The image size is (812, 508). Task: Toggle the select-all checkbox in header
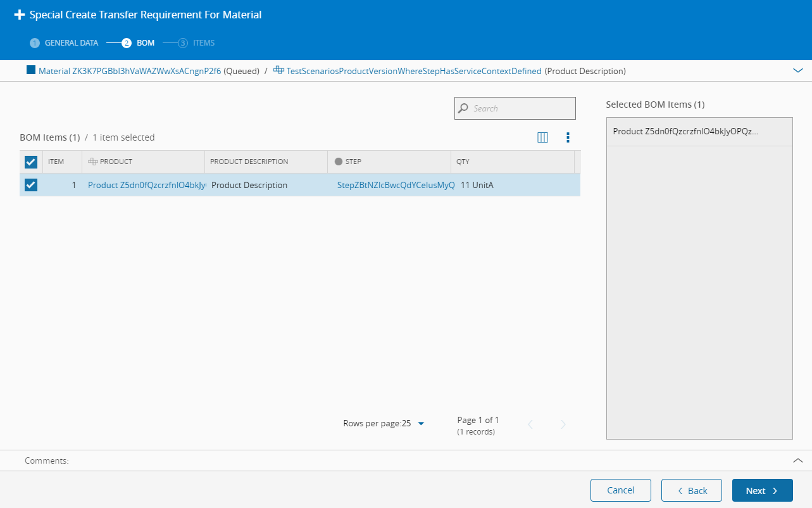point(31,162)
